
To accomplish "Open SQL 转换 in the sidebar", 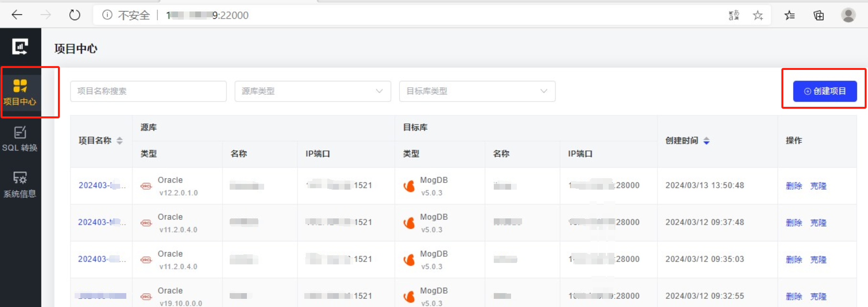I will (20, 139).
